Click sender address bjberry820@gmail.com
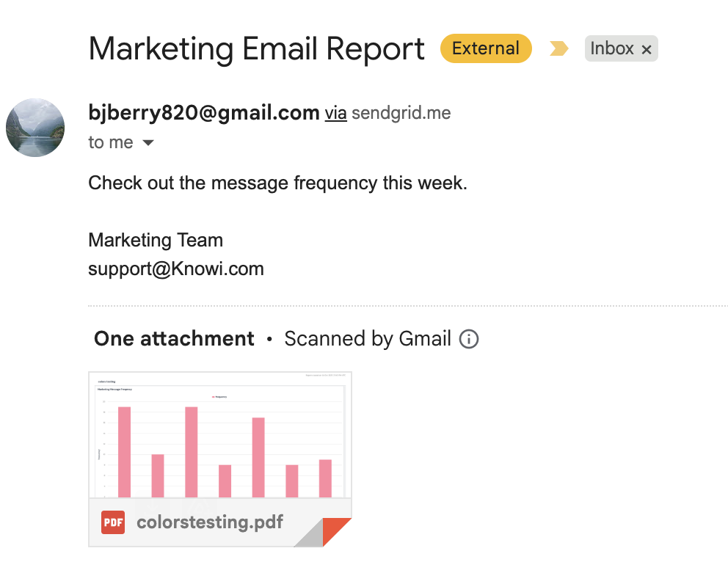This screenshot has height=584, width=728. pyautogui.click(x=203, y=113)
